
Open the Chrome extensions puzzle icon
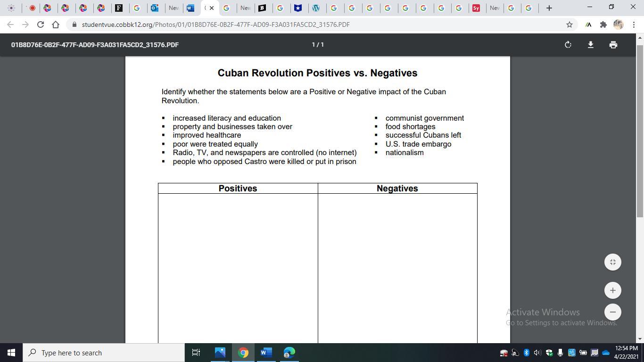(x=603, y=25)
